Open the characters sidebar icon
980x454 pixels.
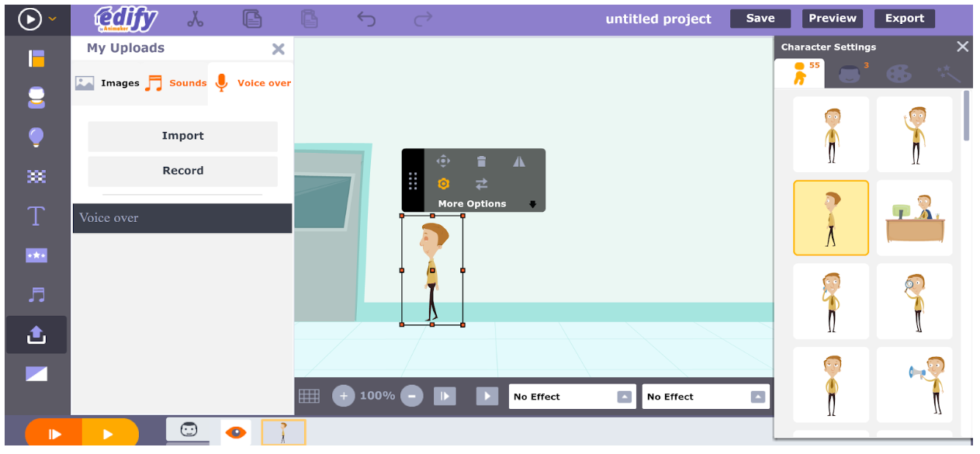[36, 98]
